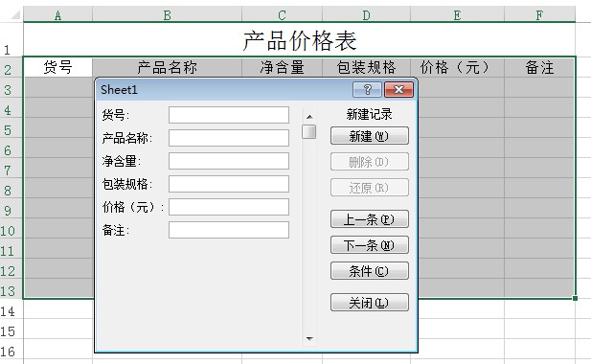Select column C header
Viewport: 591px width, 364px height.
(282, 15)
